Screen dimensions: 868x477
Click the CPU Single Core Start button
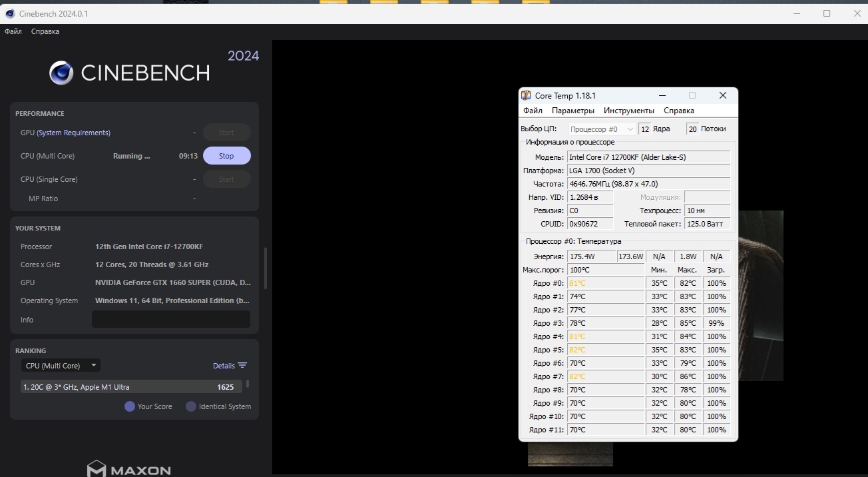[x=227, y=179]
